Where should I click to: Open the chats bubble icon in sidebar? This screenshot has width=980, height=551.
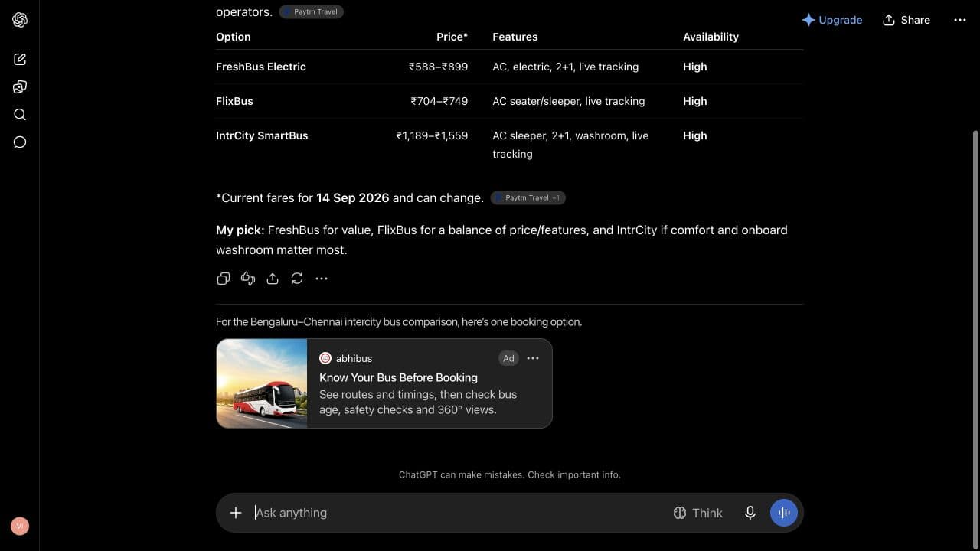click(x=20, y=142)
